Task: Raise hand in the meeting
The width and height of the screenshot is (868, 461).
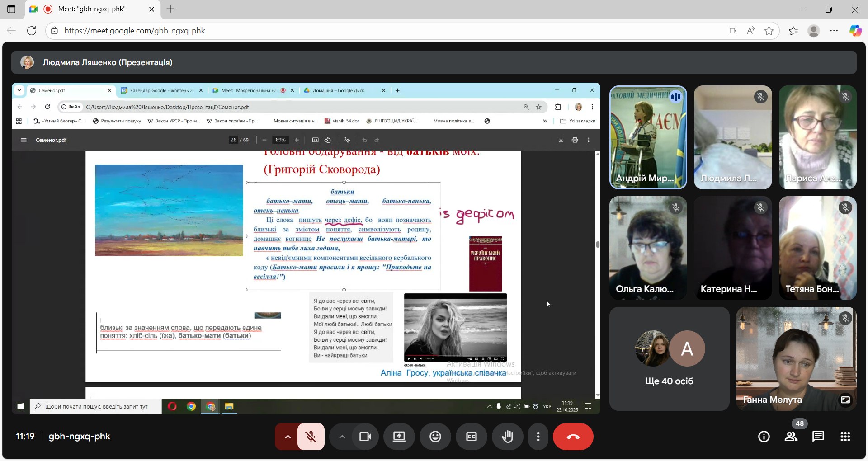Action: [x=508, y=437]
